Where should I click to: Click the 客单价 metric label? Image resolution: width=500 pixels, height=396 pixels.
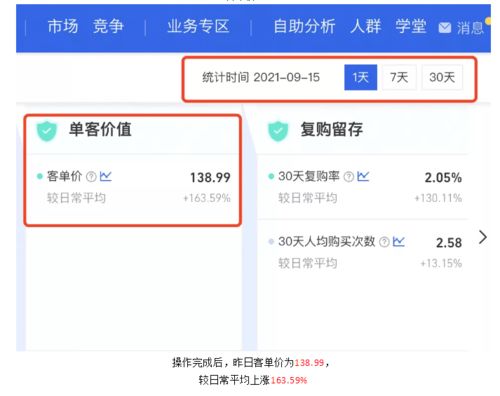64,176
